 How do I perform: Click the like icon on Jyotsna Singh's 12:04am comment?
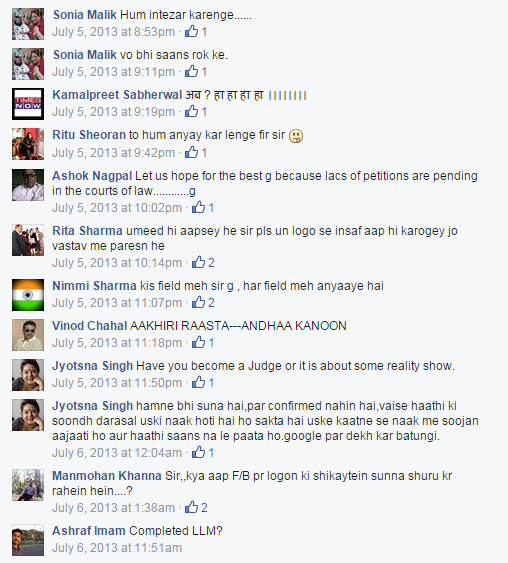(199, 452)
